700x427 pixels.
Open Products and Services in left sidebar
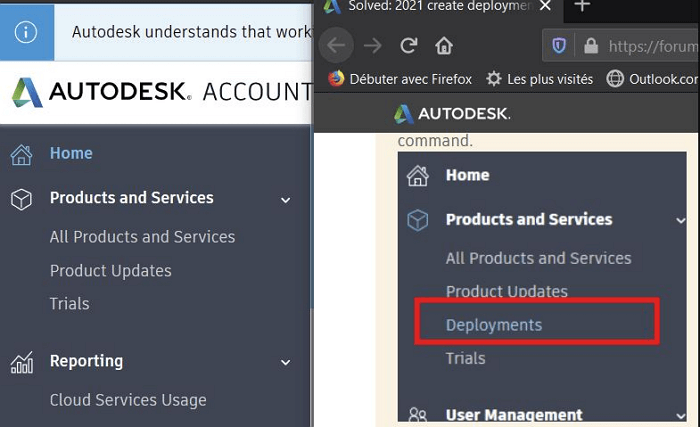pos(132,197)
